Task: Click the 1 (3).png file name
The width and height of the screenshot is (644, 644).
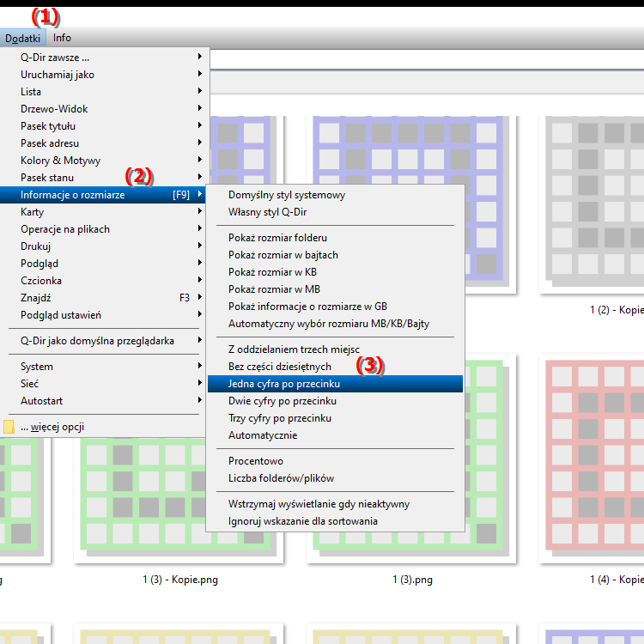Action: coord(412,580)
